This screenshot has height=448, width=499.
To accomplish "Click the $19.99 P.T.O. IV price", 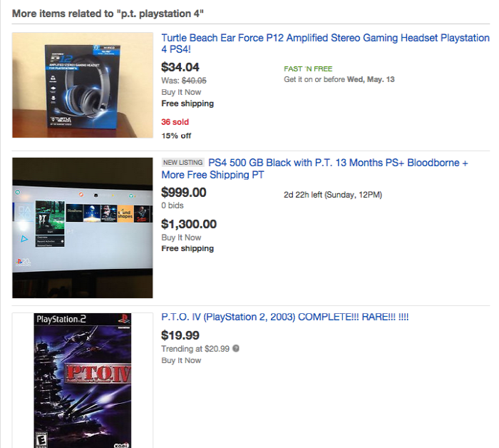I will tap(180, 335).
